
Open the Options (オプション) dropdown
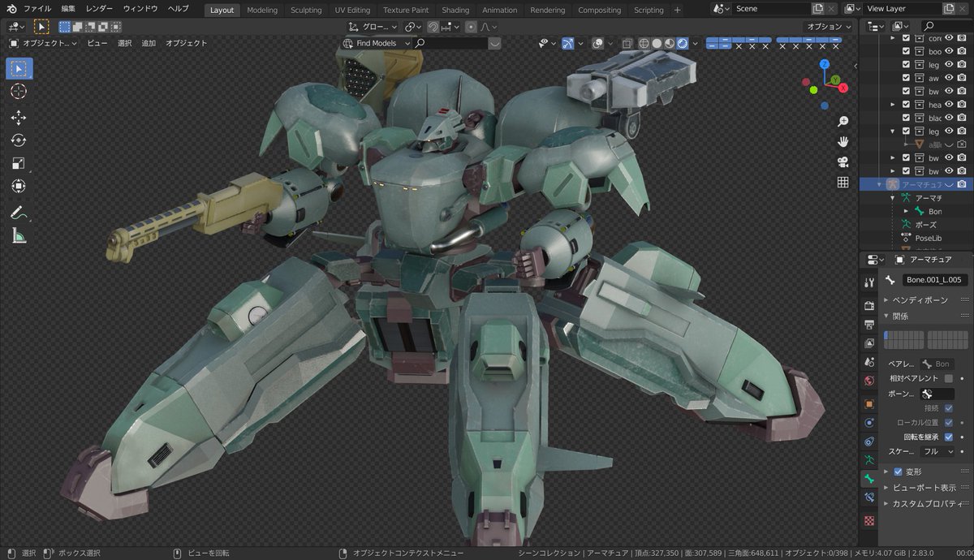click(828, 26)
